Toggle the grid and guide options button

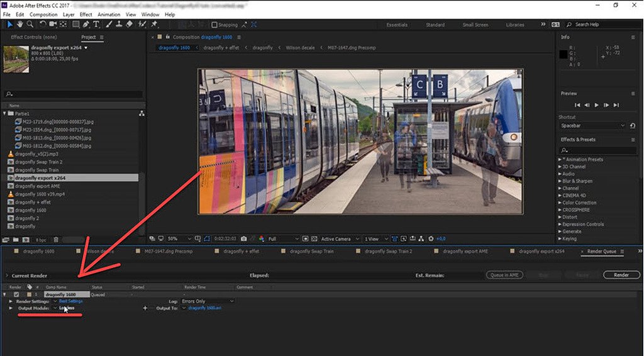197,238
